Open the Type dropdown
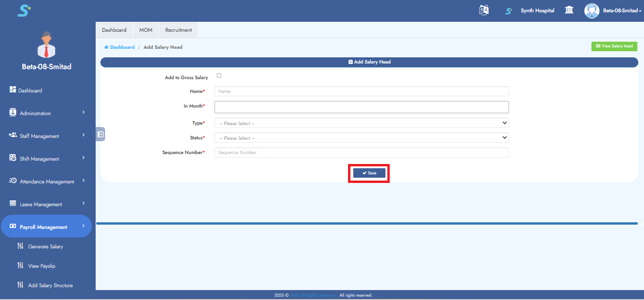 click(361, 123)
